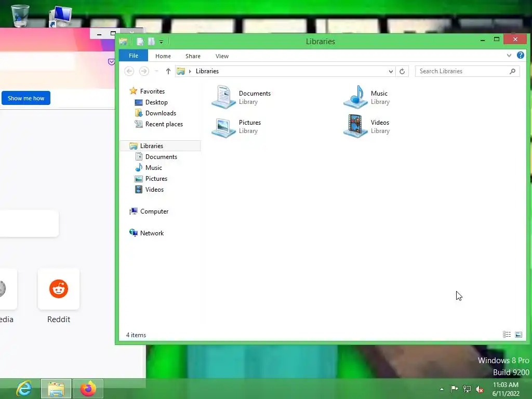The image size is (532, 399).
Task: Open the Music library icon
Action: (355, 97)
